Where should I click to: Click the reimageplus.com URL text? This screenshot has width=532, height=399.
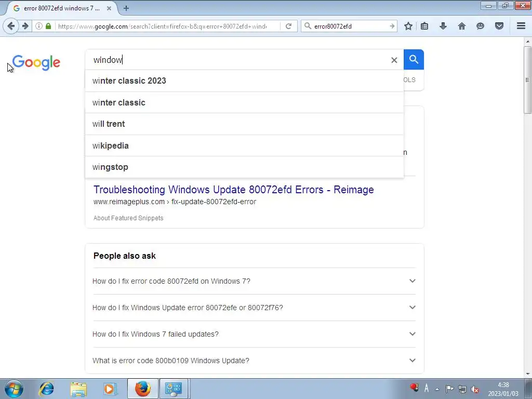(x=175, y=202)
